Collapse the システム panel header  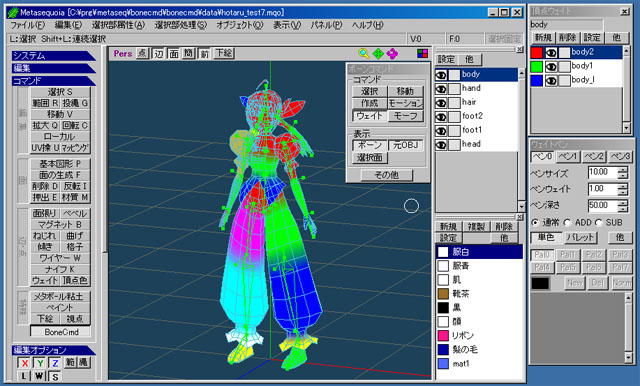point(53,55)
